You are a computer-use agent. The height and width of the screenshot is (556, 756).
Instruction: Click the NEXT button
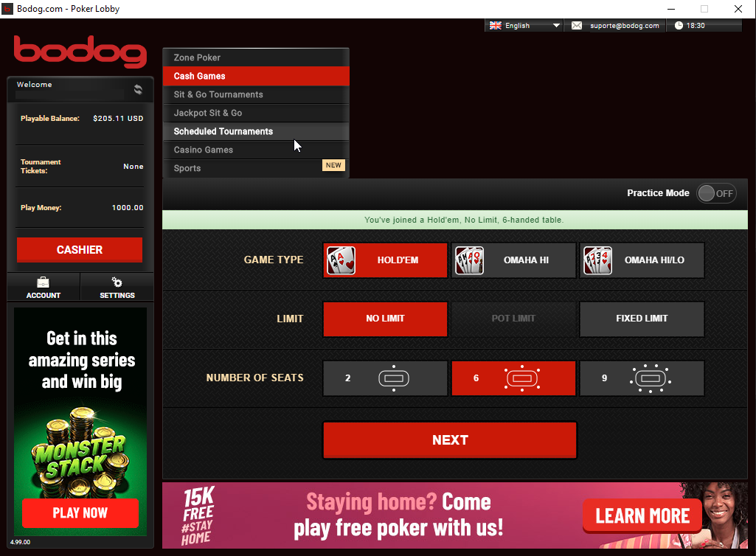(450, 440)
